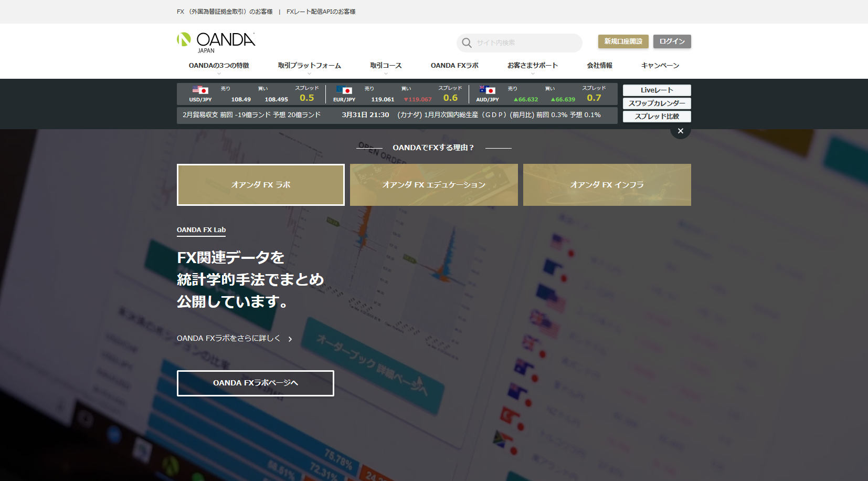The image size is (868, 481).
Task: Open スプレッド比較 button
Action: [x=657, y=117]
